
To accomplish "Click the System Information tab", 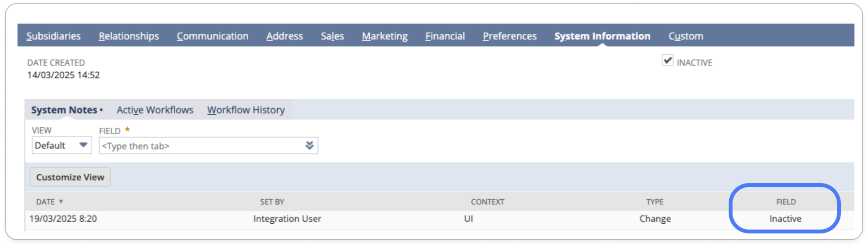I will pos(602,36).
